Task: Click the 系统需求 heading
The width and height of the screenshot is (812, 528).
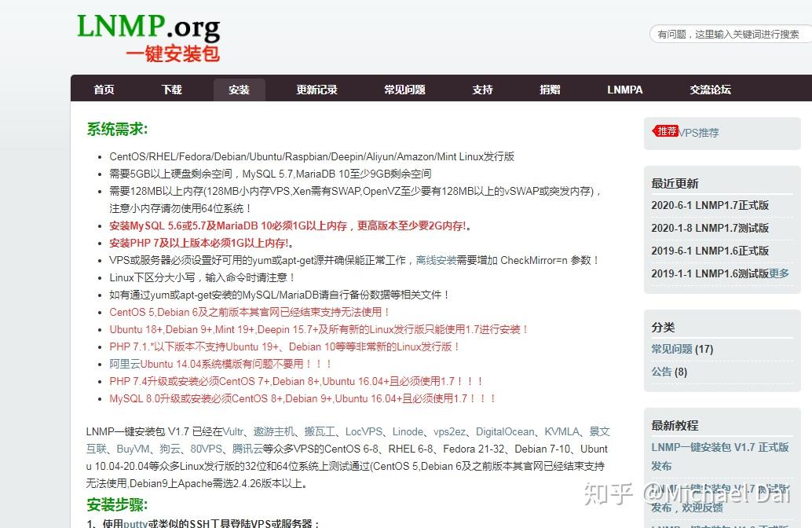Action: pos(117,129)
